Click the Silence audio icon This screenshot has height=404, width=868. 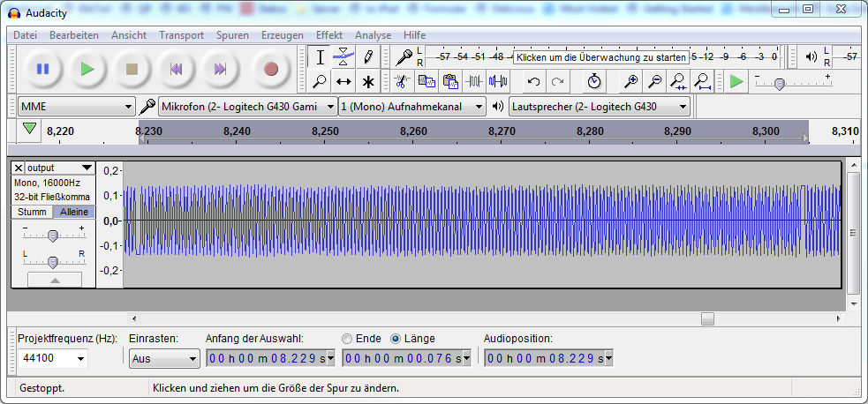(498, 82)
